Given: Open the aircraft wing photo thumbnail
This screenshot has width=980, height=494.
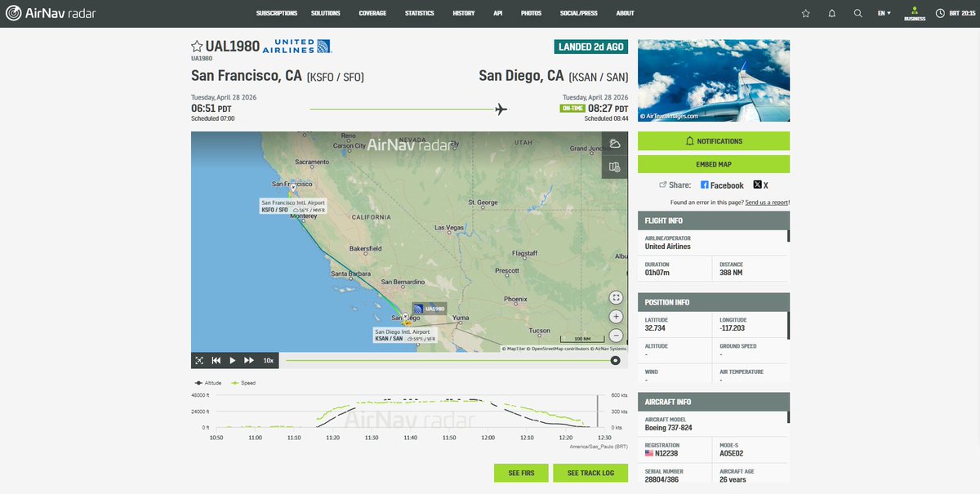Looking at the screenshot, I should (x=714, y=80).
